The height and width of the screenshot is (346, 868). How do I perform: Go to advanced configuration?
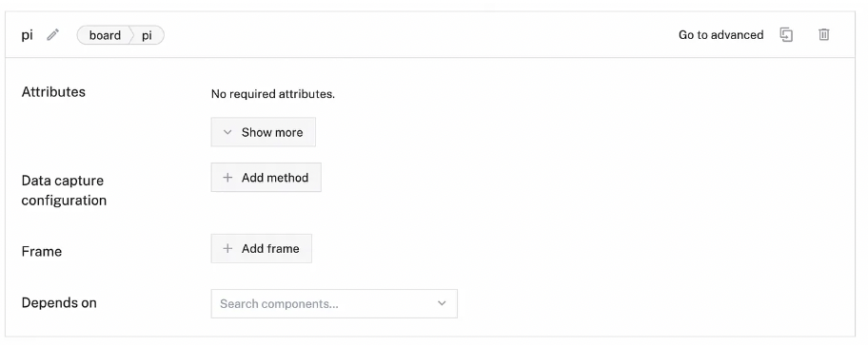pyautogui.click(x=720, y=35)
